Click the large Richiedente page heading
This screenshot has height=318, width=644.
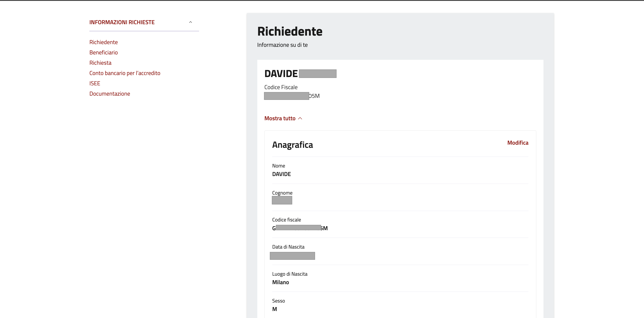tap(290, 32)
